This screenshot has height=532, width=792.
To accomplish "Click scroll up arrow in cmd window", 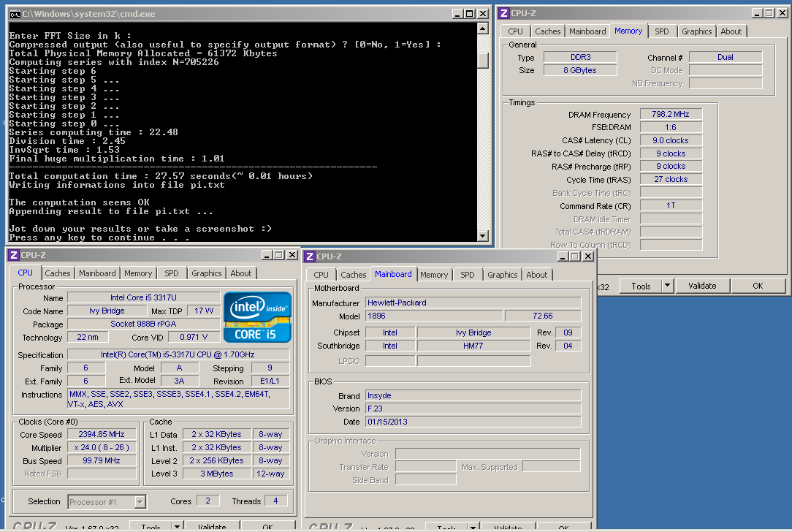I will pos(482,28).
